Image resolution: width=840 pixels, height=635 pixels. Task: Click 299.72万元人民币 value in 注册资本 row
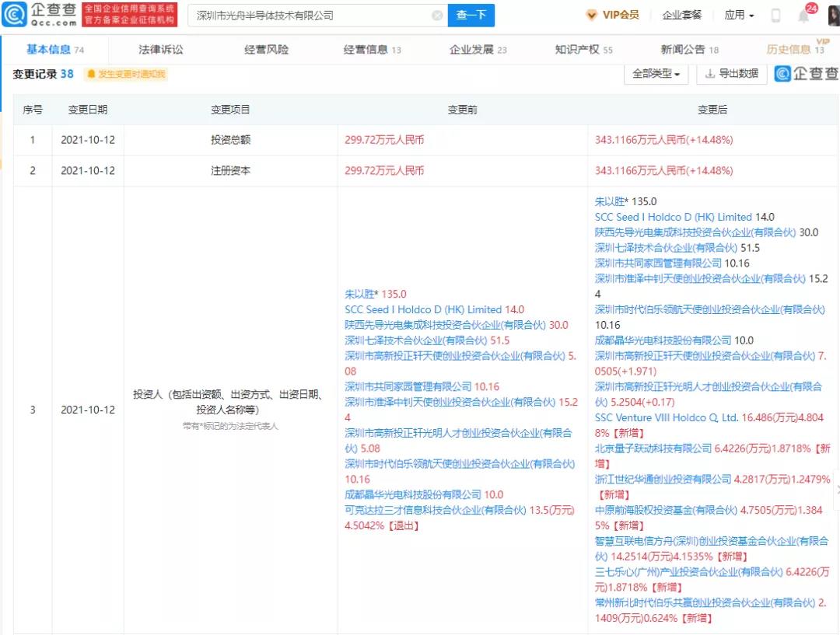(384, 171)
